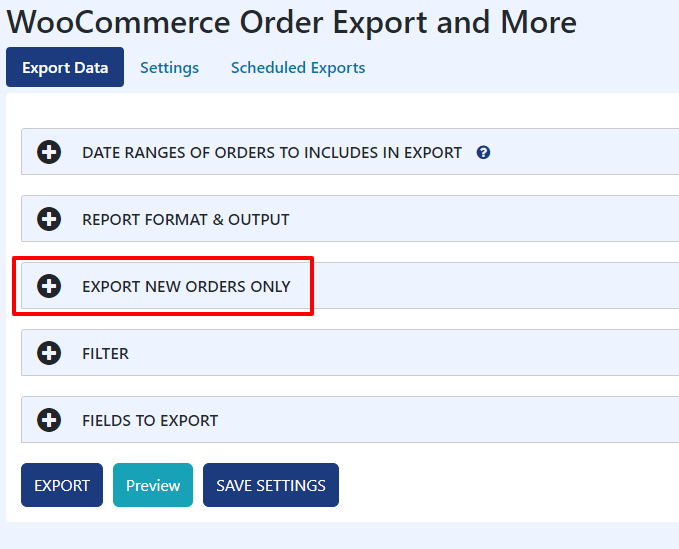The height and width of the screenshot is (549, 679).
Task: Click the EXPORT button
Action: [62, 485]
